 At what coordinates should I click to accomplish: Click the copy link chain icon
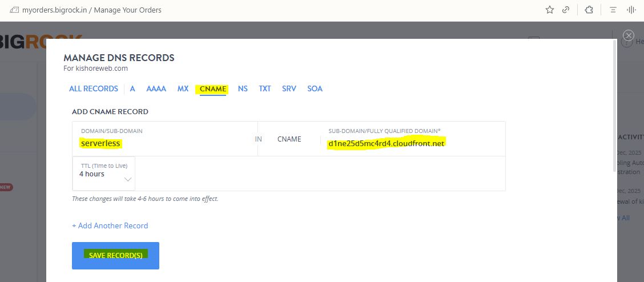[566, 10]
